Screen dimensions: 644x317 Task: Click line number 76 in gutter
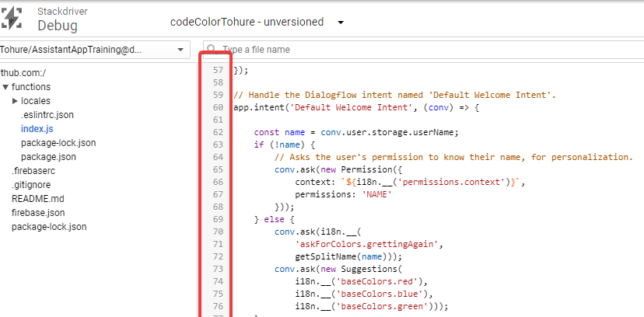coord(218,306)
